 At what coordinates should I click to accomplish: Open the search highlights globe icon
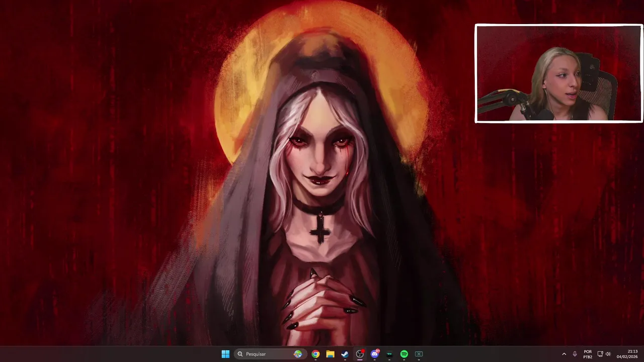coord(298,354)
